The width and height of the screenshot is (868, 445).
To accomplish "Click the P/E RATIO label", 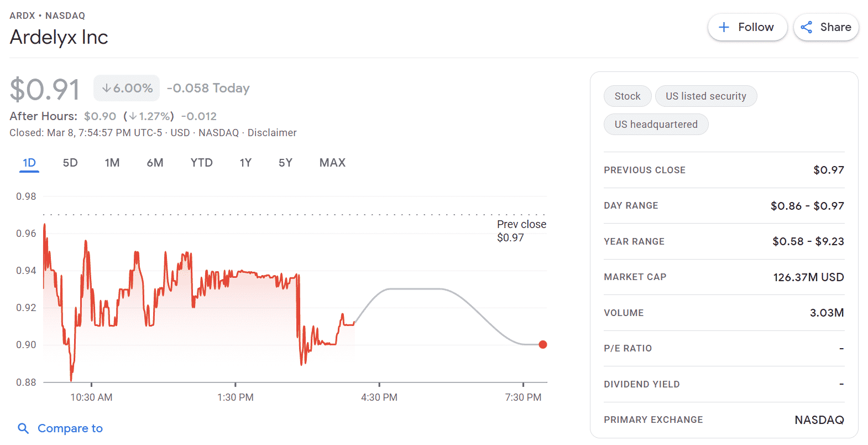I will [628, 348].
